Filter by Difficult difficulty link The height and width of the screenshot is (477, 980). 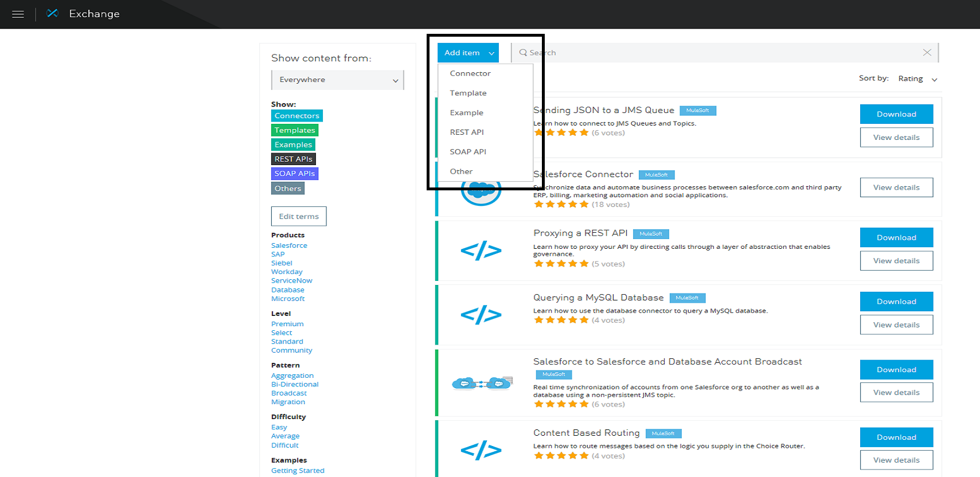[285, 445]
